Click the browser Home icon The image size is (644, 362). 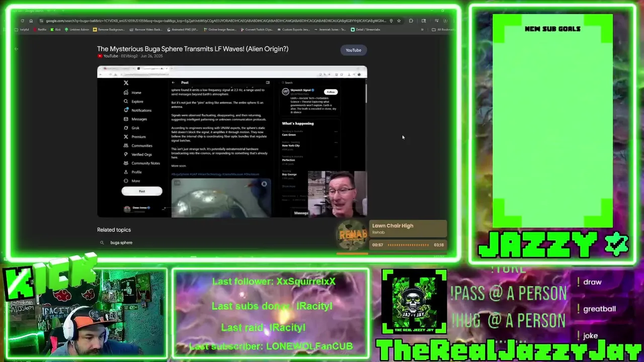tap(31, 21)
